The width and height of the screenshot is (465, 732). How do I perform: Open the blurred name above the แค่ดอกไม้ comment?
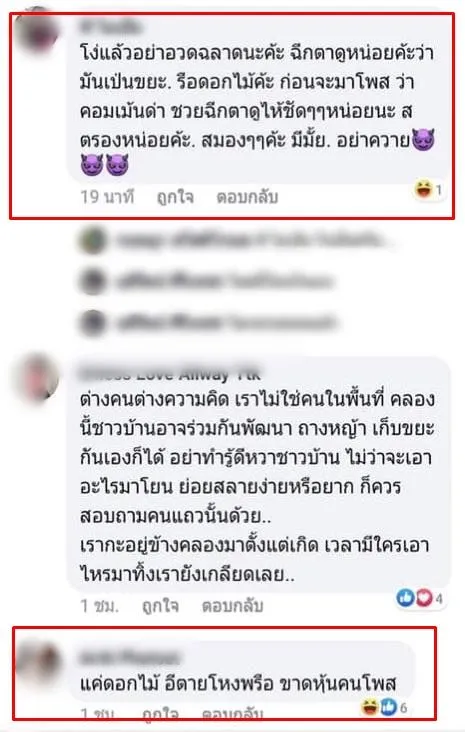(x=129, y=658)
